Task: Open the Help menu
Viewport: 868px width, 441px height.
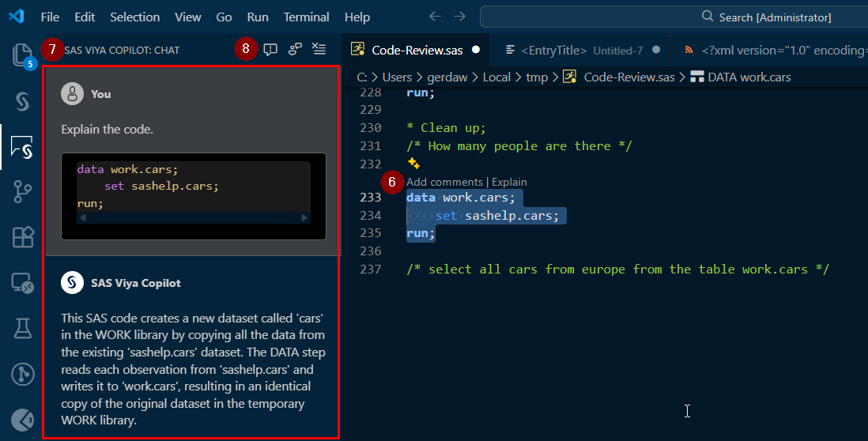Action: pos(357,17)
